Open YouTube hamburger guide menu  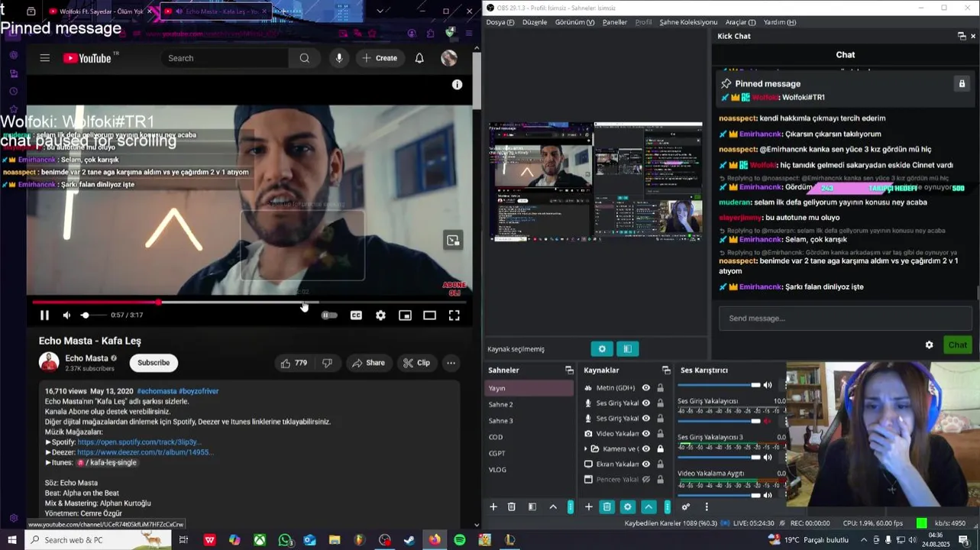click(x=45, y=58)
